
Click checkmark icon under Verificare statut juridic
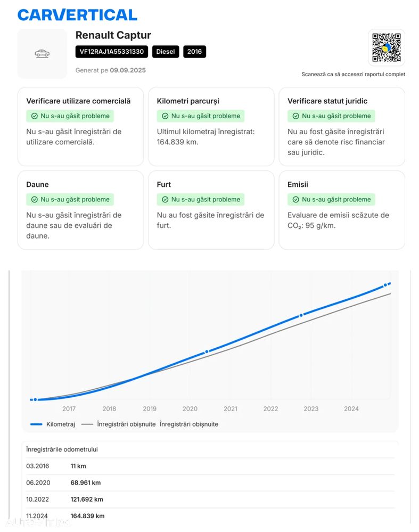coord(296,116)
